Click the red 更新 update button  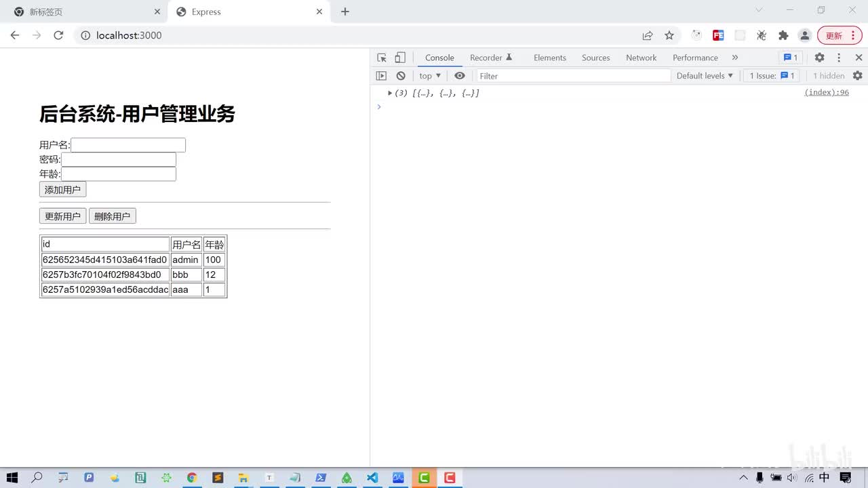pyautogui.click(x=840, y=35)
